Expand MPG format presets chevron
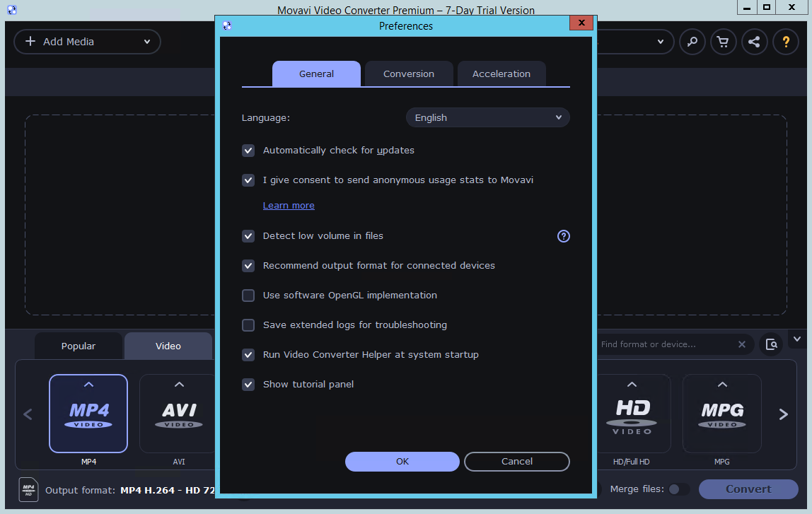Viewport: 812px width, 514px height. click(722, 385)
